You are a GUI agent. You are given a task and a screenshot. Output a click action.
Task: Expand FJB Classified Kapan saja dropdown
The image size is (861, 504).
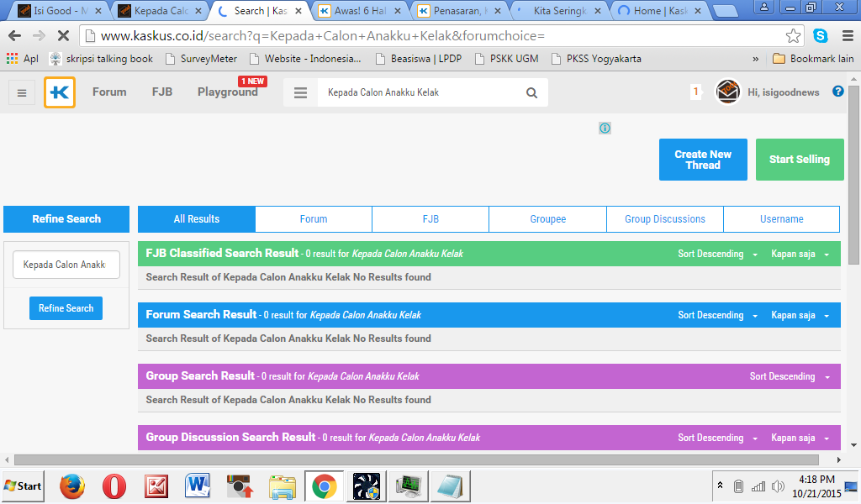pos(800,254)
